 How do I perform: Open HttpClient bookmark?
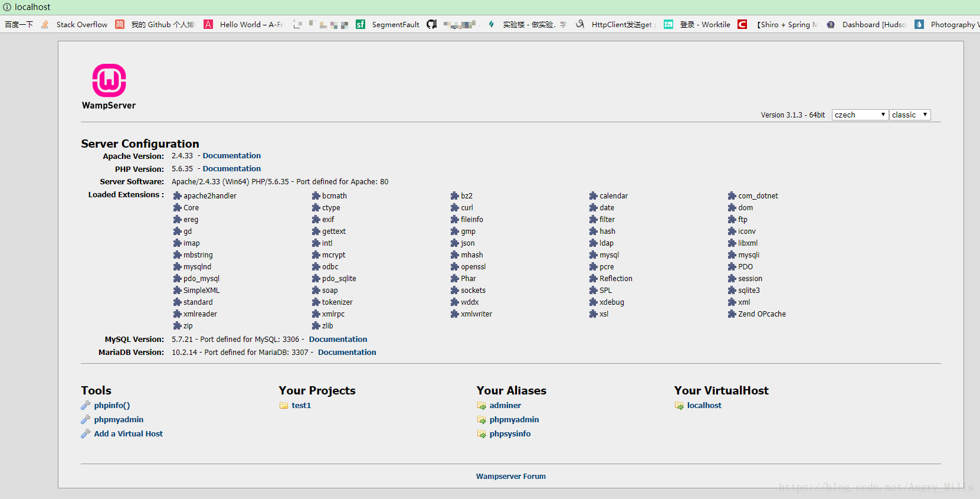(614, 24)
